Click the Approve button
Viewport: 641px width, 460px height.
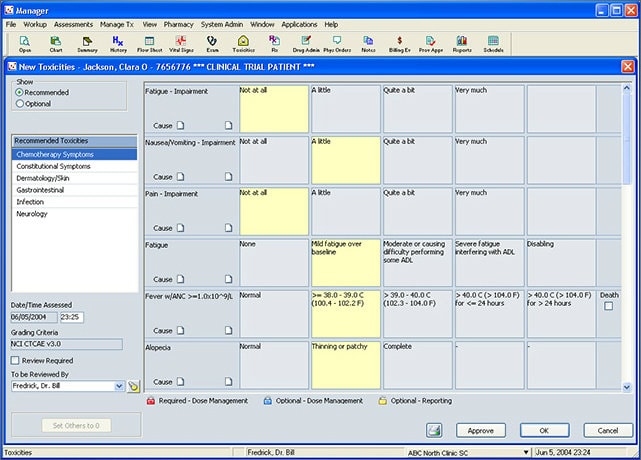click(481, 430)
